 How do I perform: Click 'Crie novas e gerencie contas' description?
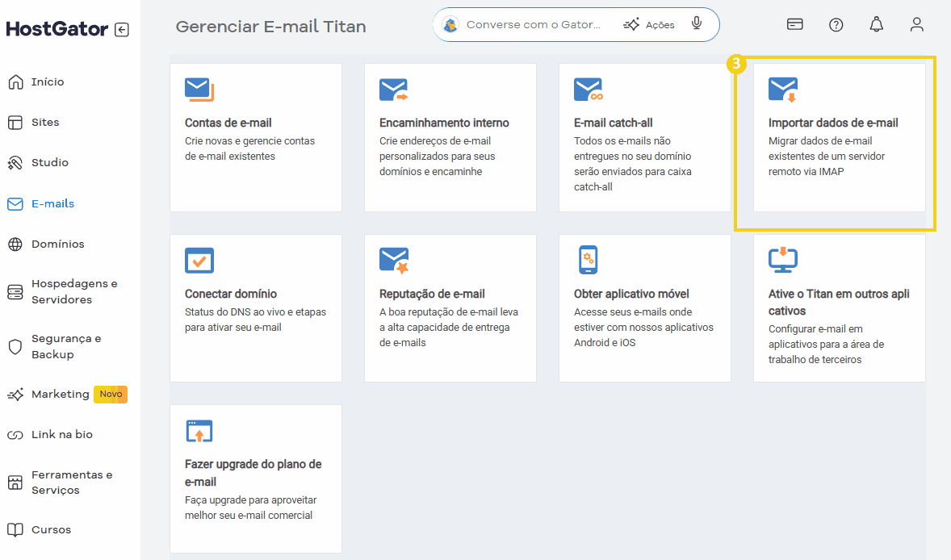250,148
